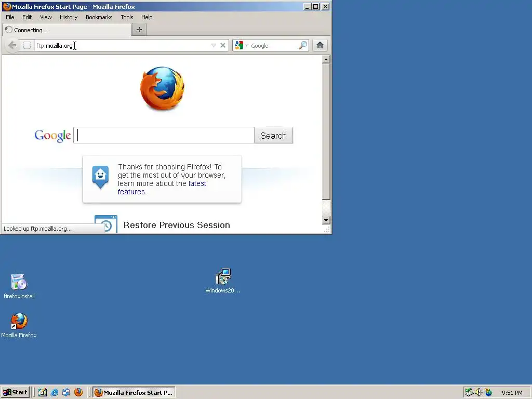Image resolution: width=532 pixels, height=399 pixels.
Task: Click the site identity icon in address bar
Action: coord(27,46)
